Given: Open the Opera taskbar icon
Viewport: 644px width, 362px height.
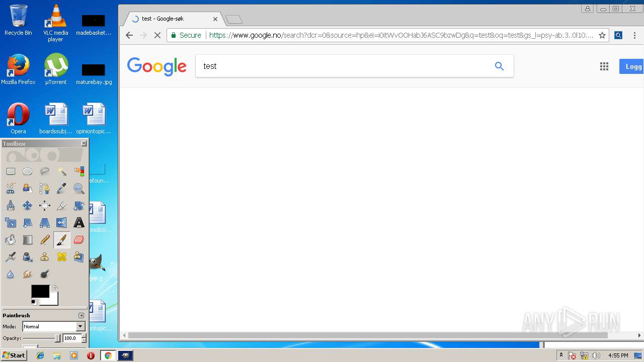Looking at the screenshot, I should point(91,355).
